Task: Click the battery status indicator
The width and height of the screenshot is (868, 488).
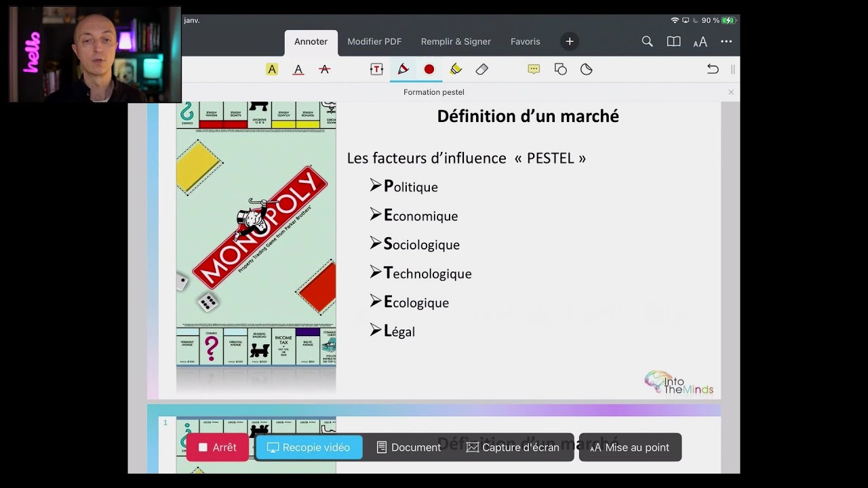Action: (x=729, y=20)
